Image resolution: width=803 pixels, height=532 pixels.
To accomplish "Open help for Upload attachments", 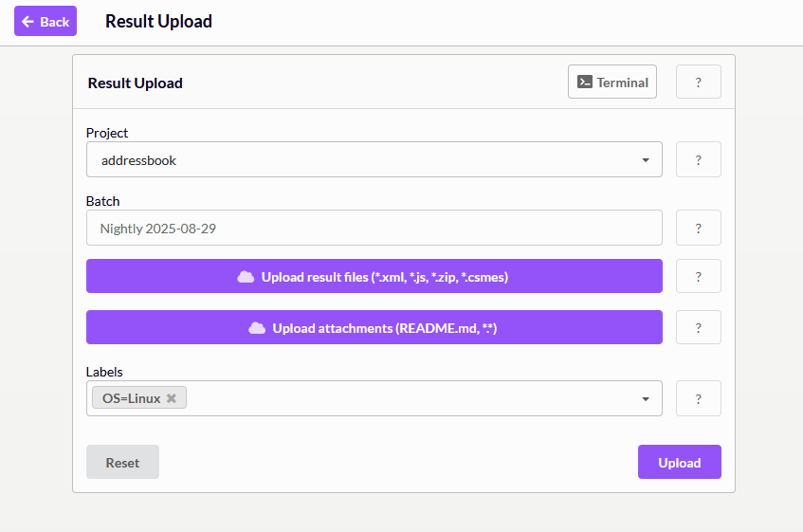I will [698, 327].
